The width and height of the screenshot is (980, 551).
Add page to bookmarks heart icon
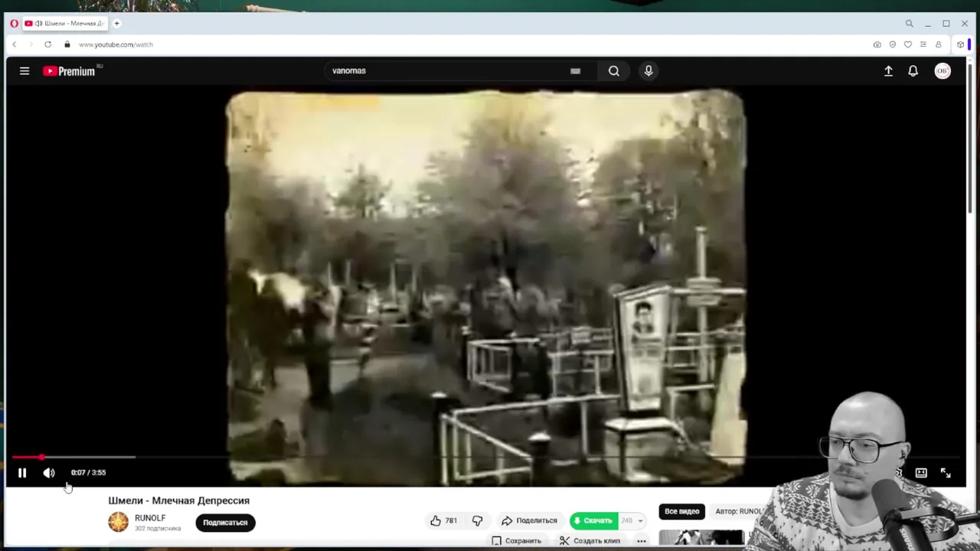coord(907,44)
